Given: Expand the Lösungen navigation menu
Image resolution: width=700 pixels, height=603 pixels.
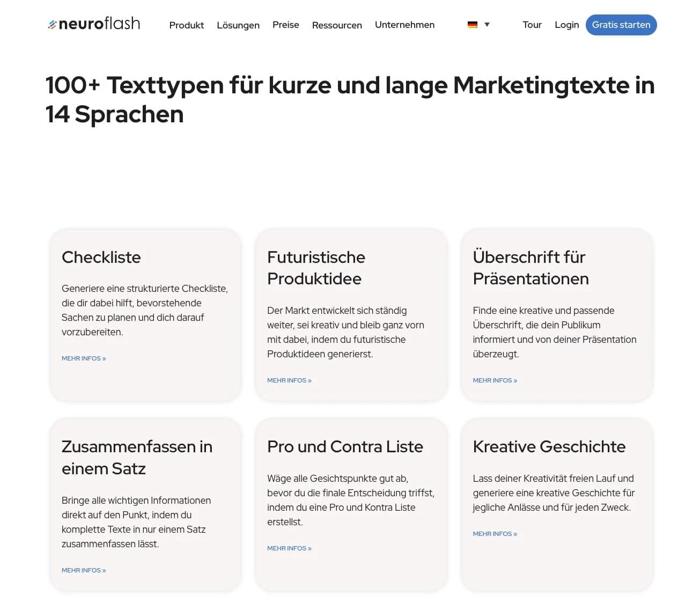Looking at the screenshot, I should click(x=238, y=25).
